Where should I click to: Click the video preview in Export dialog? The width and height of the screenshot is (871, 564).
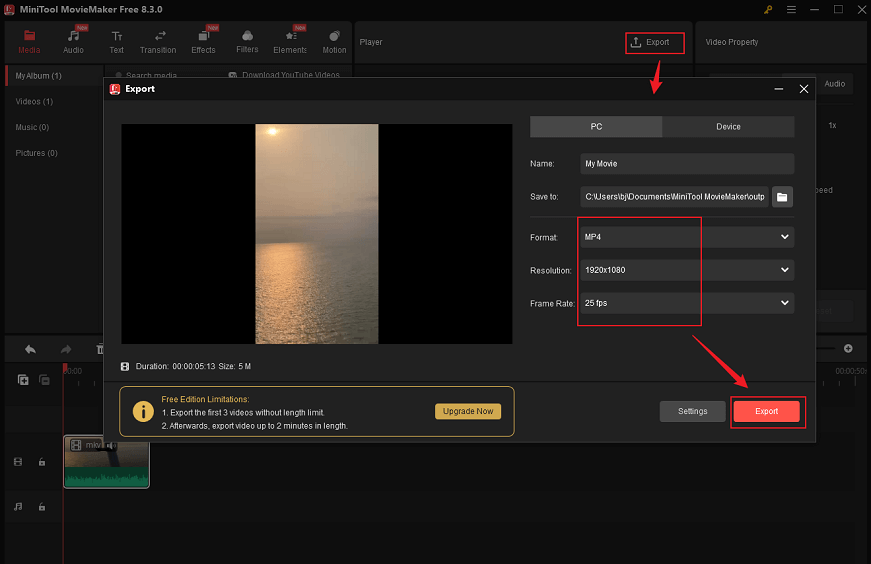pos(317,234)
